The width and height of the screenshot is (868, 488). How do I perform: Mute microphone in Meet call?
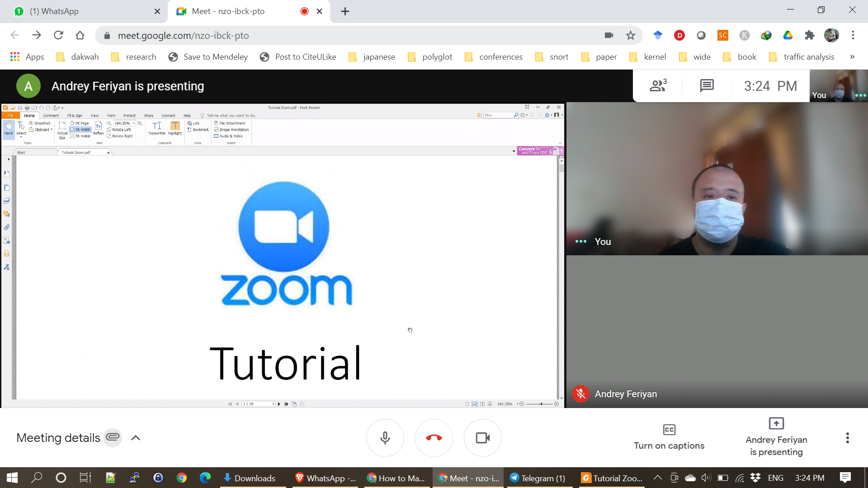point(385,438)
